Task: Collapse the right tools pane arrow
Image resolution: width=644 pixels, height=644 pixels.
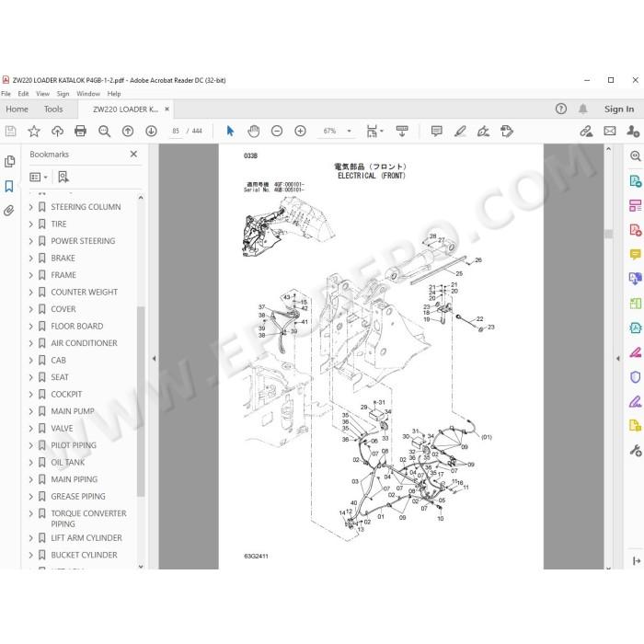Action: pyautogui.click(x=617, y=359)
